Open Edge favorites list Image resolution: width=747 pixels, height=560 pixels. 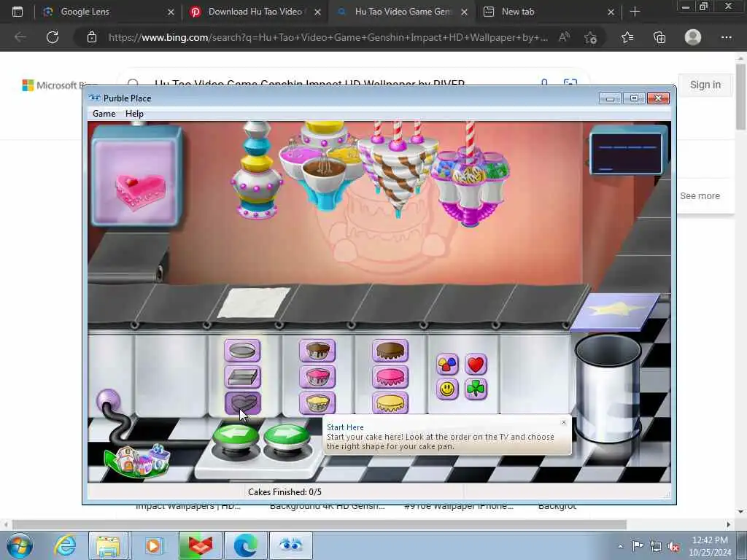click(x=627, y=37)
